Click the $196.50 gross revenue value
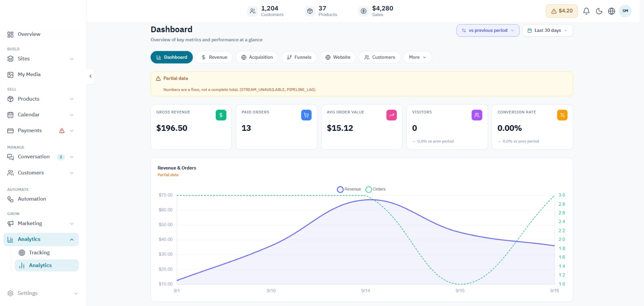The height and width of the screenshot is (306, 644). pos(172,128)
